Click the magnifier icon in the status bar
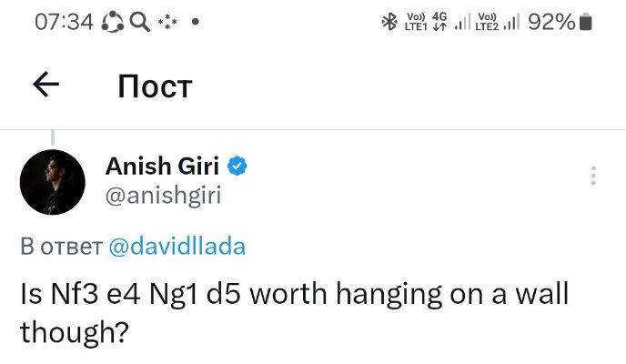Viewport: 626px width, 364px height. pos(140,22)
